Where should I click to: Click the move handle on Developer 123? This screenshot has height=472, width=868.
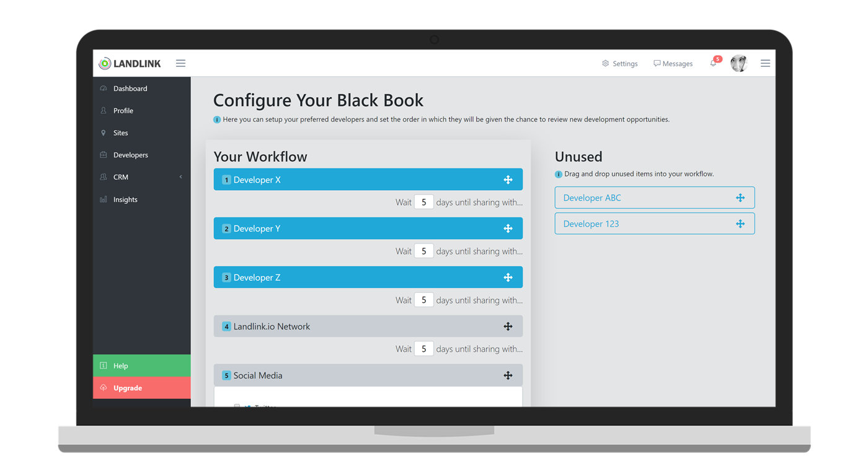[x=740, y=224]
